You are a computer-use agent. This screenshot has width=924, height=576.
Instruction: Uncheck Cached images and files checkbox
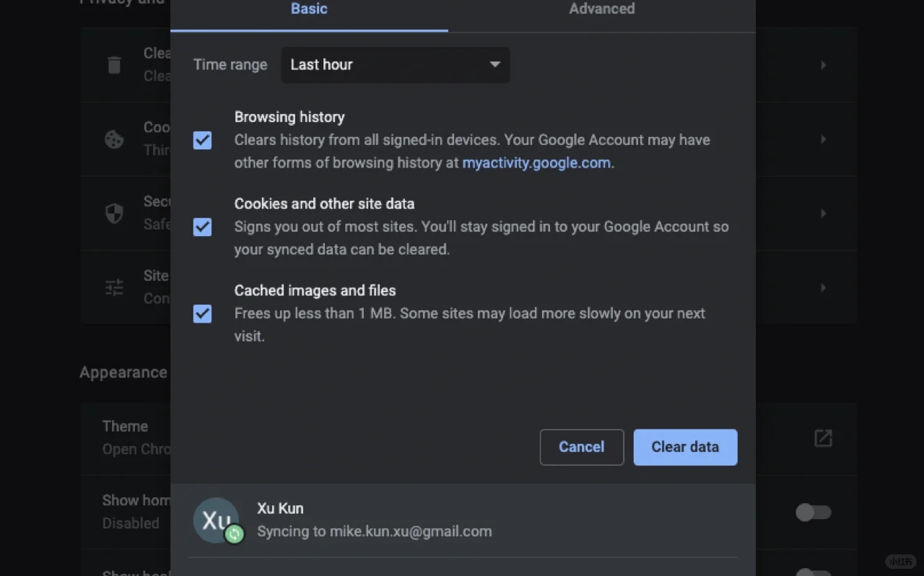(x=203, y=314)
